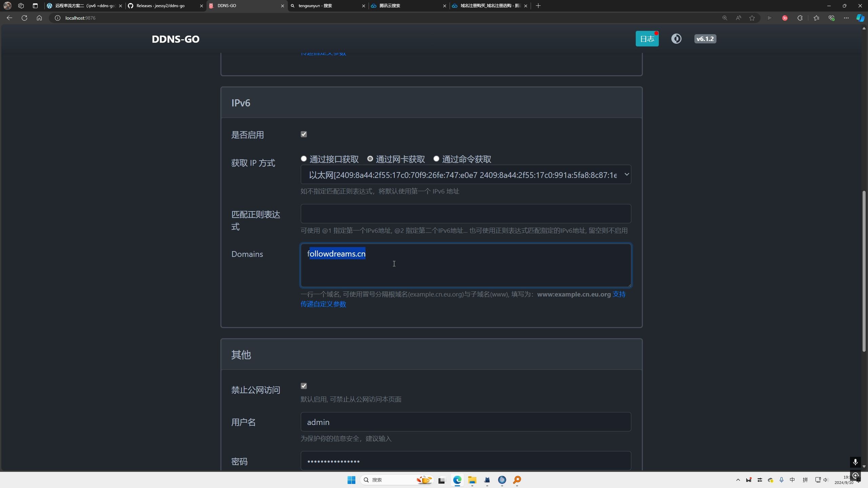Click the taskbar 搜索 search box
The image size is (868, 488).
tap(397, 480)
